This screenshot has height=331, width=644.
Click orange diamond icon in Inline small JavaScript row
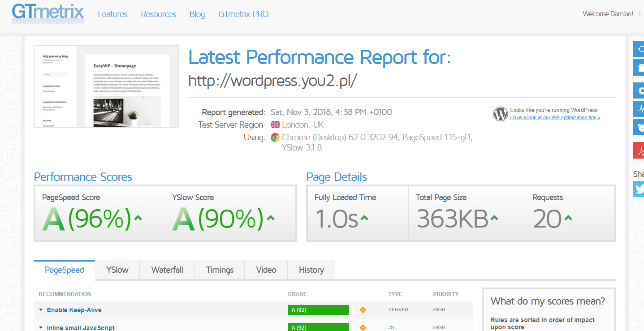363,328
